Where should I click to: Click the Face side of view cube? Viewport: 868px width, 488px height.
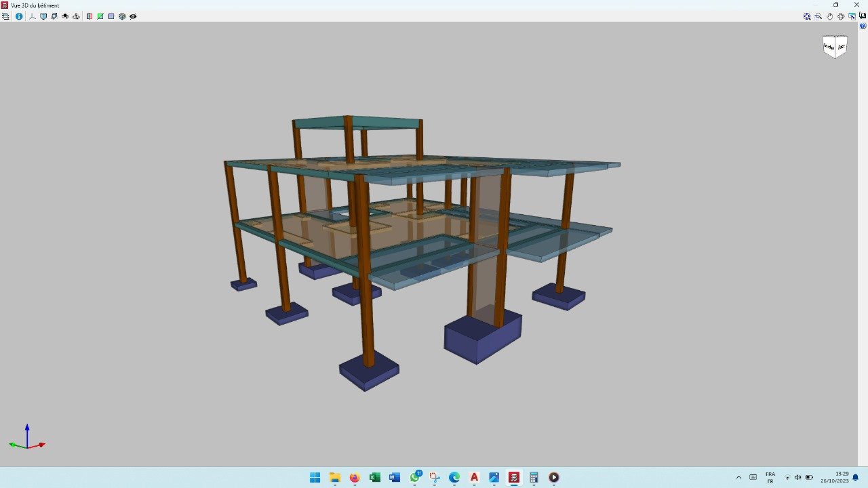pos(841,47)
